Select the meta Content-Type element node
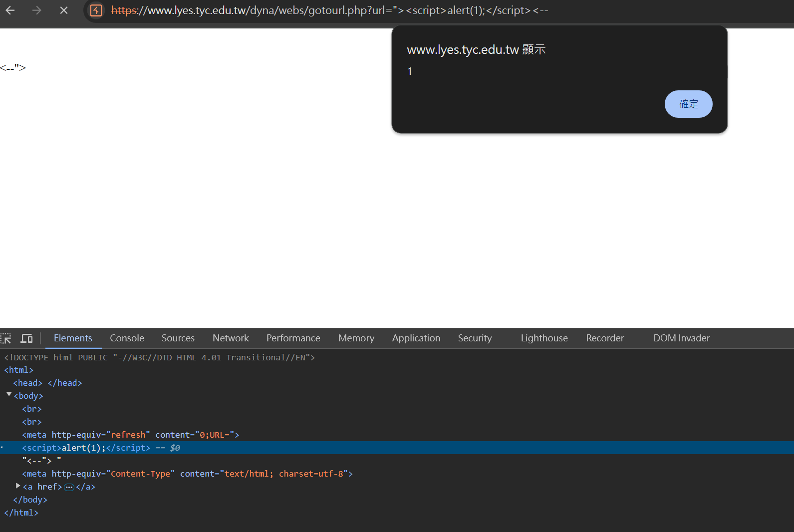This screenshot has height=532, width=794. pos(187,474)
